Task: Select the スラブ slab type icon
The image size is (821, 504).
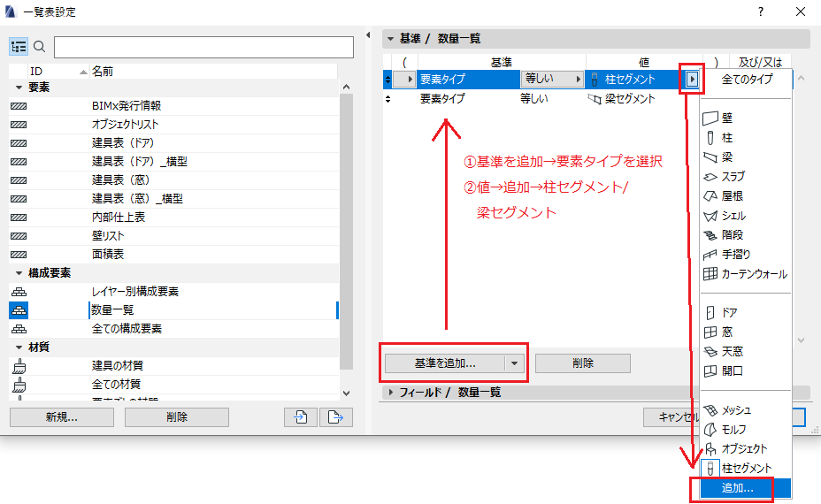Action: [710, 177]
